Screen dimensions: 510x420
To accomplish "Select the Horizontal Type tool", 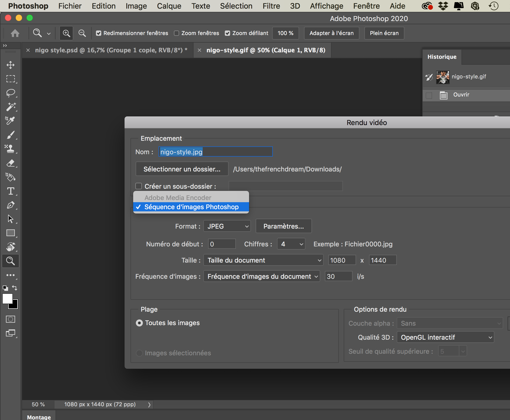I will pyautogui.click(x=11, y=191).
